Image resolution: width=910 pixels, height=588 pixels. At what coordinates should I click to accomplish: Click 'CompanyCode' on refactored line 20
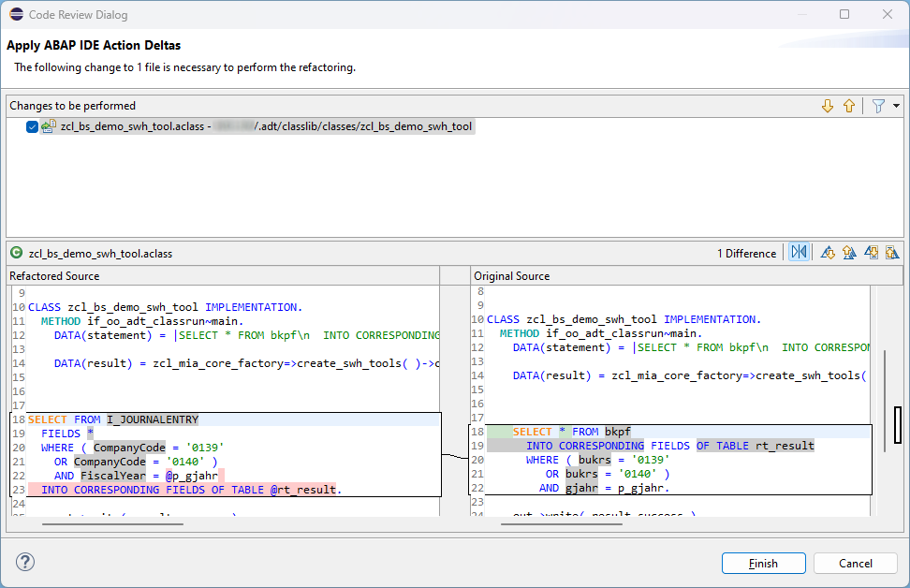(x=129, y=448)
